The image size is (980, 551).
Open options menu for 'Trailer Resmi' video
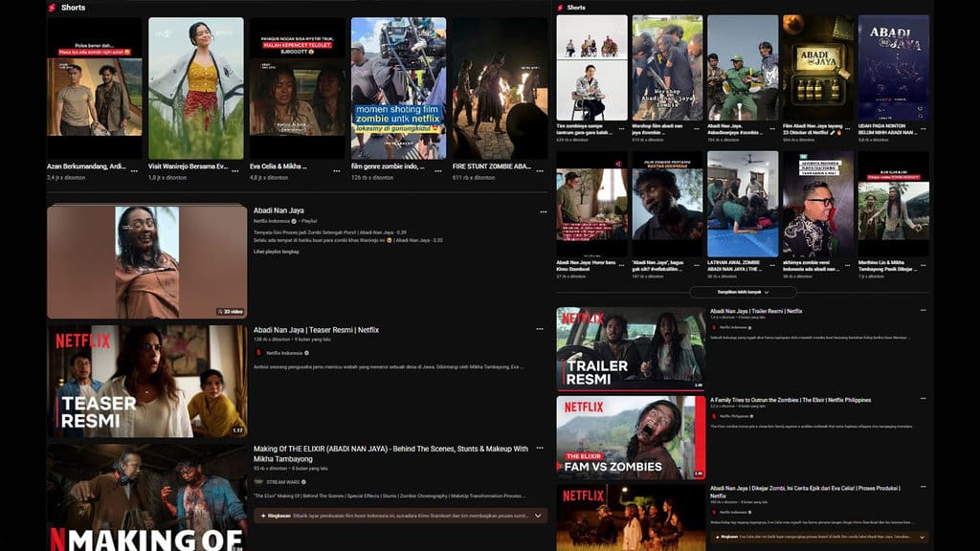pyautogui.click(x=924, y=310)
